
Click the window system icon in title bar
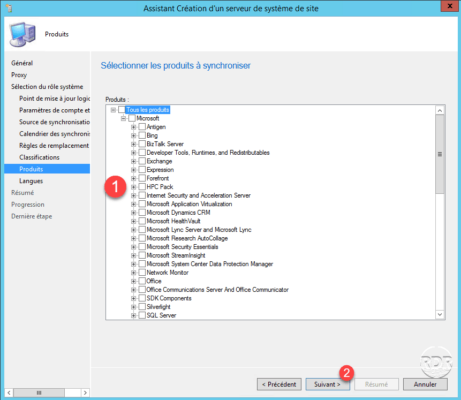(x=9, y=8)
